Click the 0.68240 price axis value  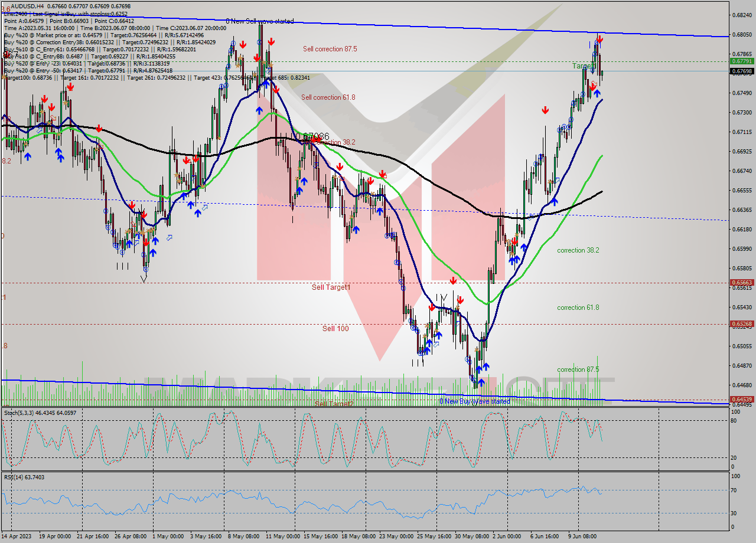[x=742, y=15]
